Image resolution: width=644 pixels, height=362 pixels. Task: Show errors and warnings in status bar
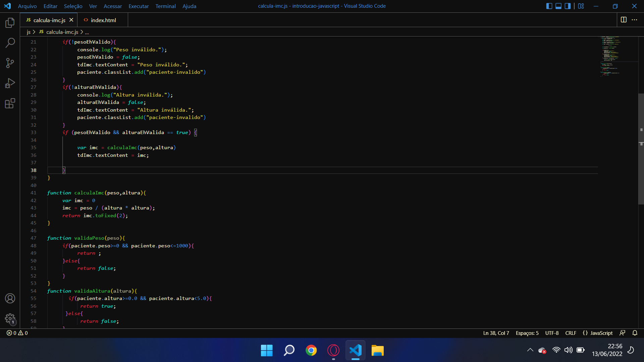17,333
